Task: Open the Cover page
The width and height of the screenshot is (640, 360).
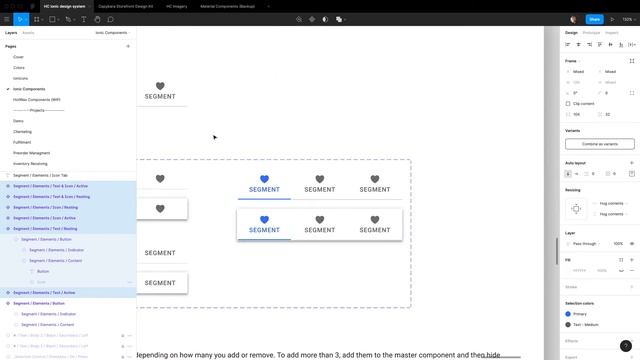Action: [x=18, y=57]
